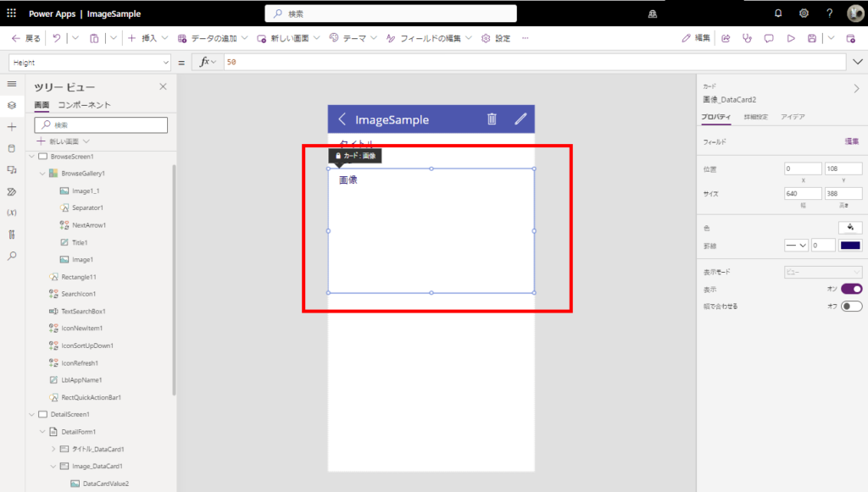Click 新しい画面 in tree view

[x=63, y=141]
